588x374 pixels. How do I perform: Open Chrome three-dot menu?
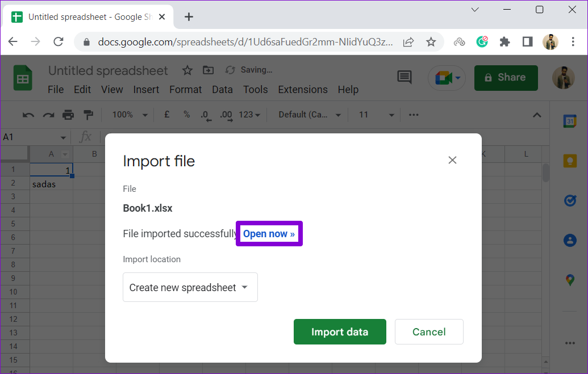[x=573, y=41]
